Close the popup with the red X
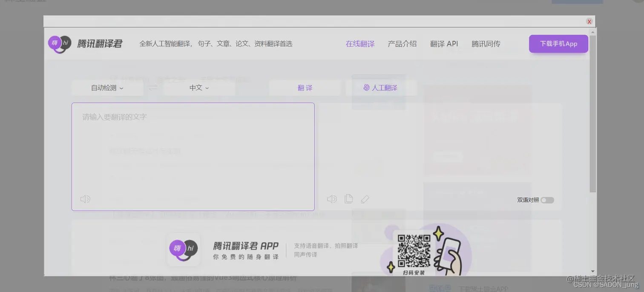This screenshot has width=644, height=292. click(x=589, y=21)
